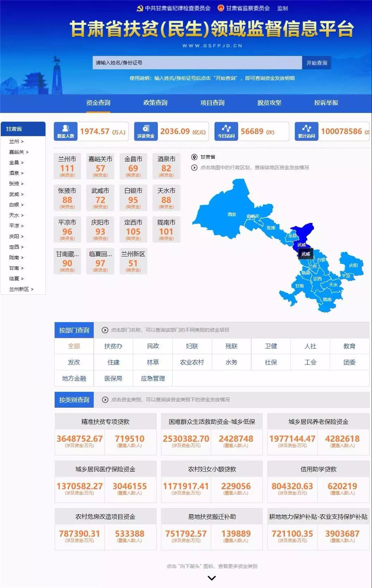The height and width of the screenshot is (588, 372).
Task: Click the 累计访问 chart icon
Action: (x=306, y=129)
